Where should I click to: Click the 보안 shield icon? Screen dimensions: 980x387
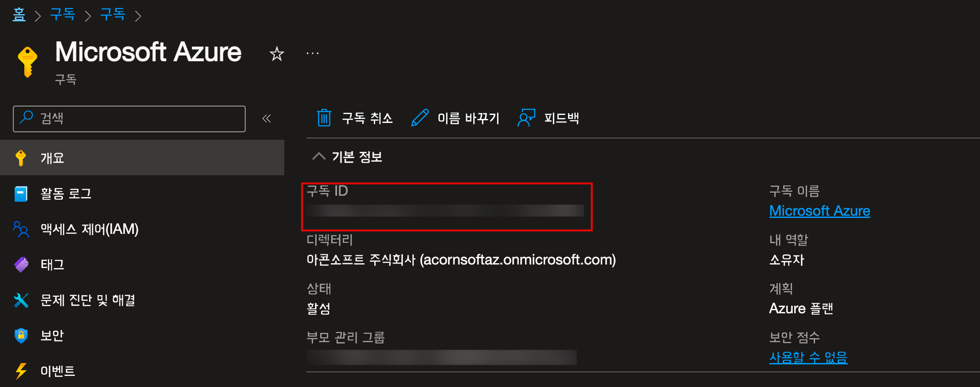(x=21, y=336)
